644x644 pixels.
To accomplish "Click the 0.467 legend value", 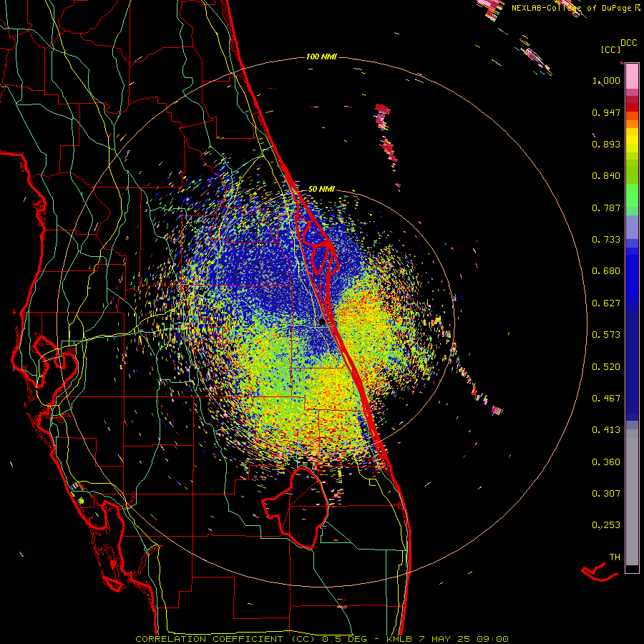I will [606, 399].
